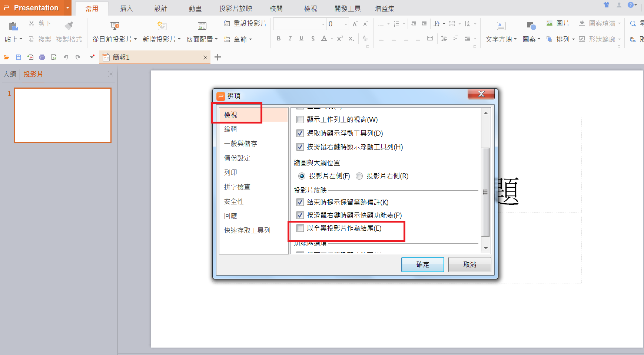This screenshot has height=355, width=644.
Task: Switch to the Animation ribbon tab
Action: point(195,8)
